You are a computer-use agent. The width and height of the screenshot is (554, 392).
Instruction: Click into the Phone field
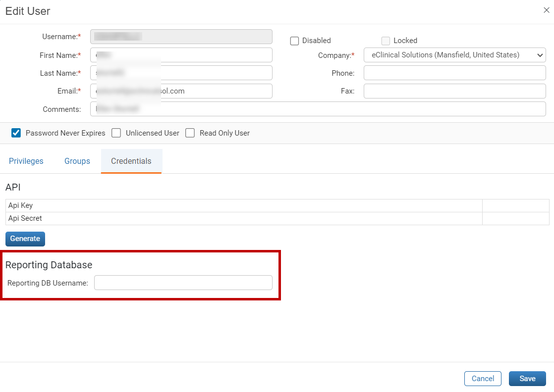click(x=455, y=73)
